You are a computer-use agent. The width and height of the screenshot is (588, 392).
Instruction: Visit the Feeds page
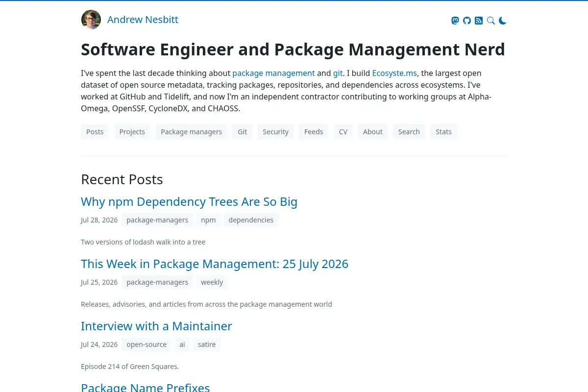[x=314, y=132]
